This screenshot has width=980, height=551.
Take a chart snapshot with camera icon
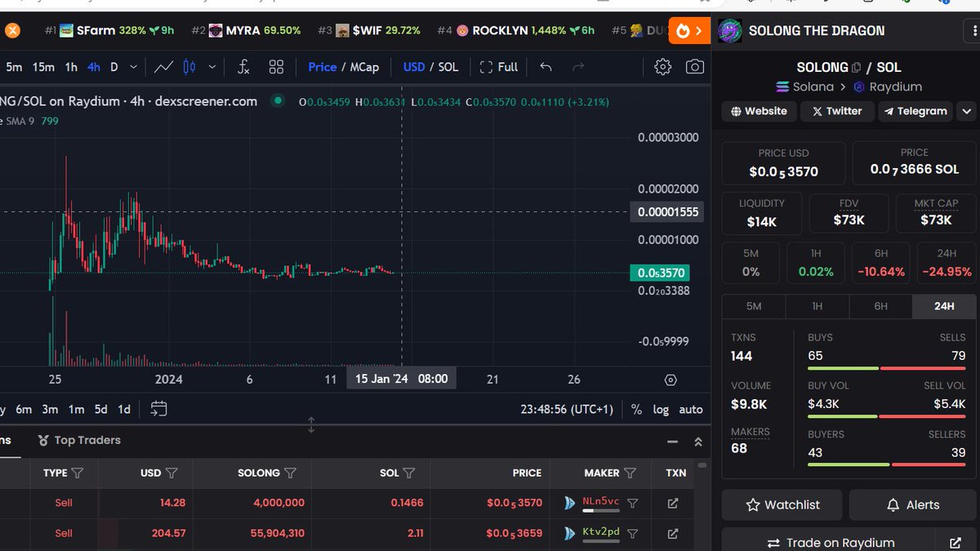(695, 67)
